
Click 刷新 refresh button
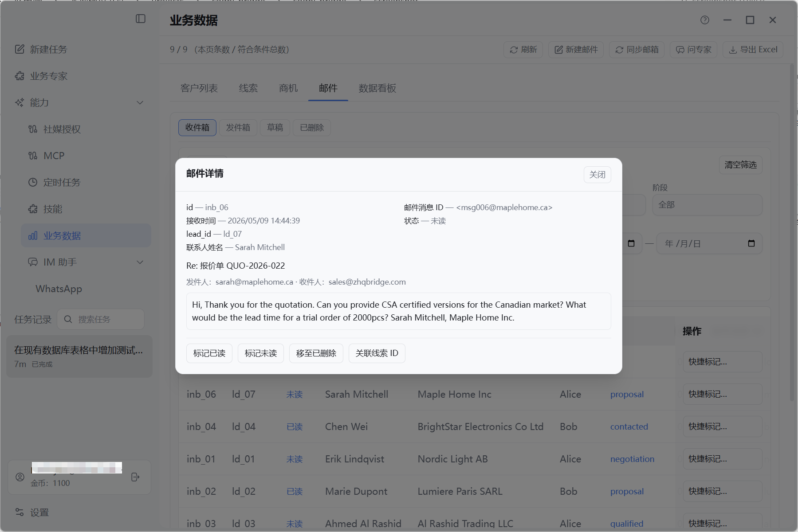pos(523,50)
